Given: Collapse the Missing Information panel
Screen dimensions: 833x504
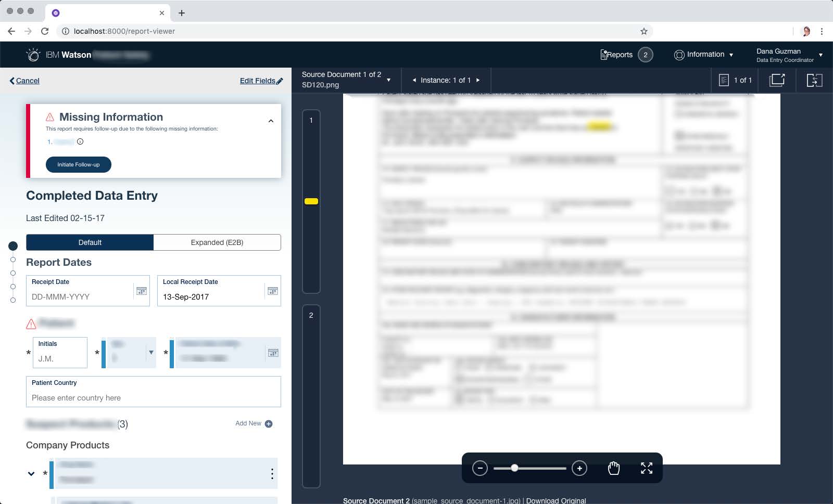Looking at the screenshot, I should 271,121.
